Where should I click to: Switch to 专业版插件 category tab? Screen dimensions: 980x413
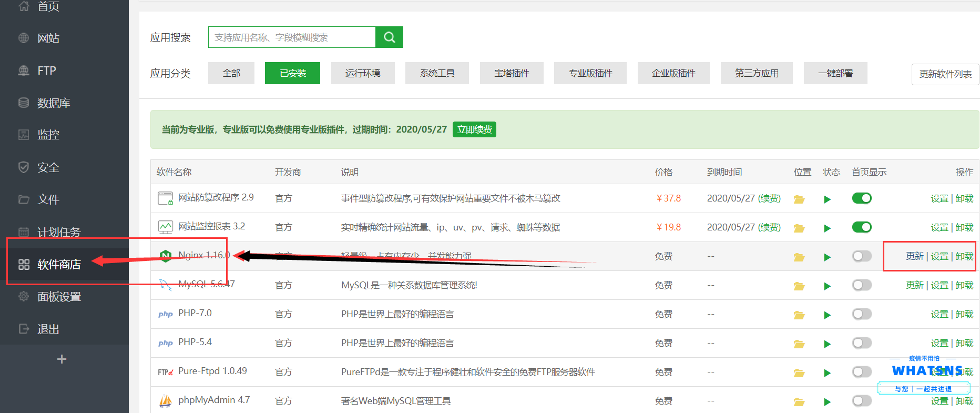590,73
